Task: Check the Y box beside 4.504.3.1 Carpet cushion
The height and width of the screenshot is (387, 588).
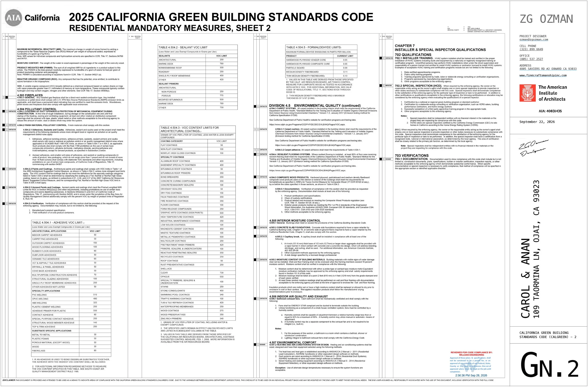Action: (x=255, y=129)
